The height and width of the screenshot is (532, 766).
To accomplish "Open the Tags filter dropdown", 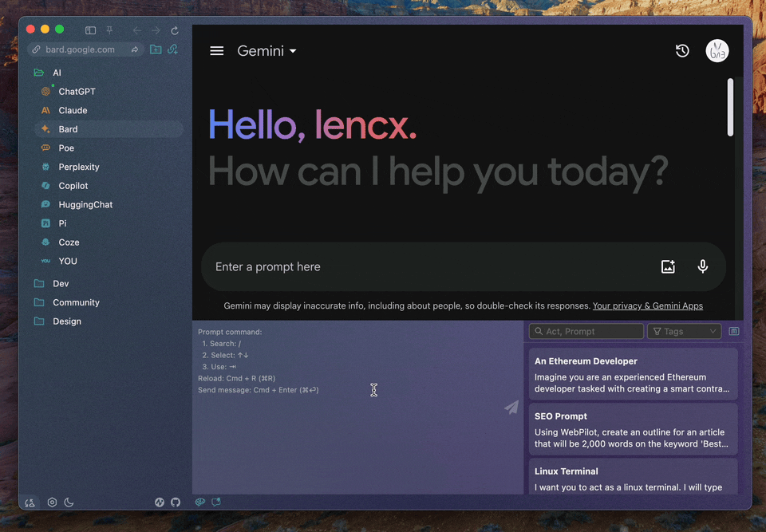I will tap(685, 331).
